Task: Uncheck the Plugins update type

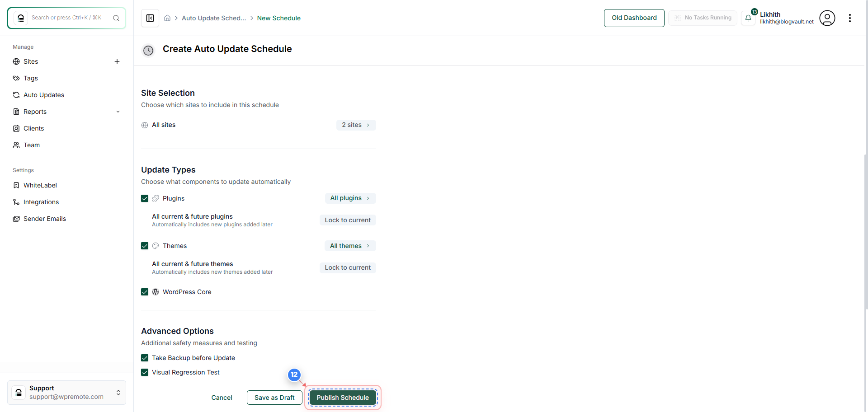Action: [145, 198]
